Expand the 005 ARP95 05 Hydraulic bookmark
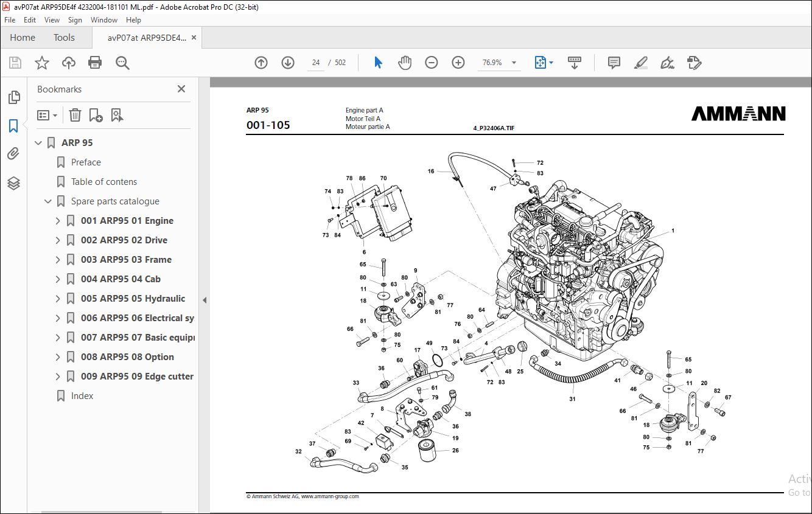 click(x=58, y=299)
